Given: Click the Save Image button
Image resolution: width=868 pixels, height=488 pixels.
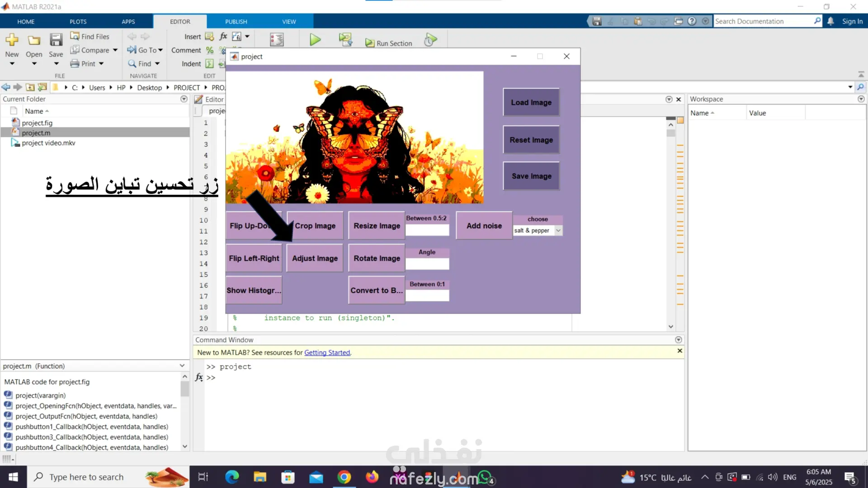Looking at the screenshot, I should click(531, 176).
